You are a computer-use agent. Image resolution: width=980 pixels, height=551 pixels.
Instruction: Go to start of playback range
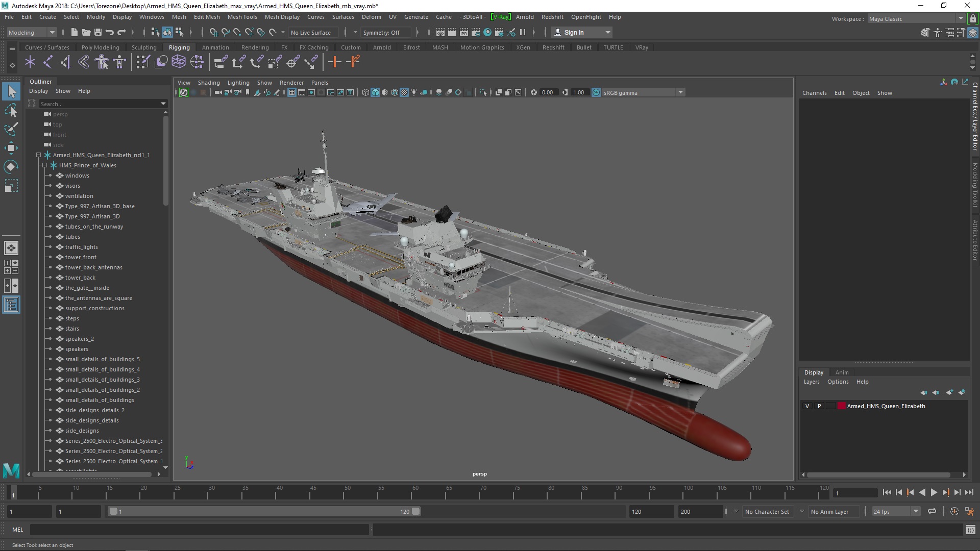click(887, 492)
